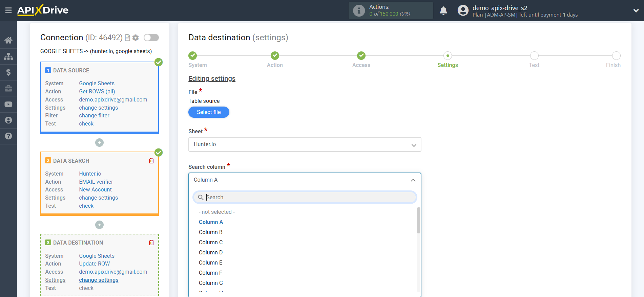
Task: Open the connections sitemap icon
Action: (8, 56)
